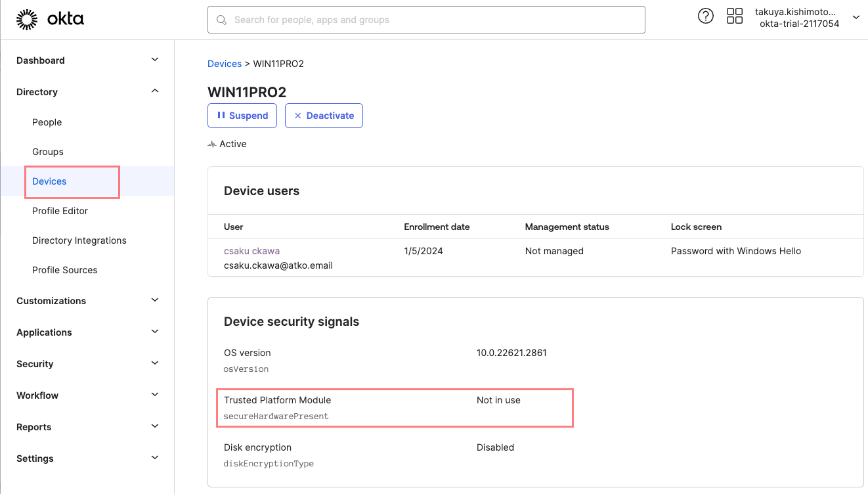
Task: Open the help question mark icon
Action: pyautogui.click(x=705, y=17)
